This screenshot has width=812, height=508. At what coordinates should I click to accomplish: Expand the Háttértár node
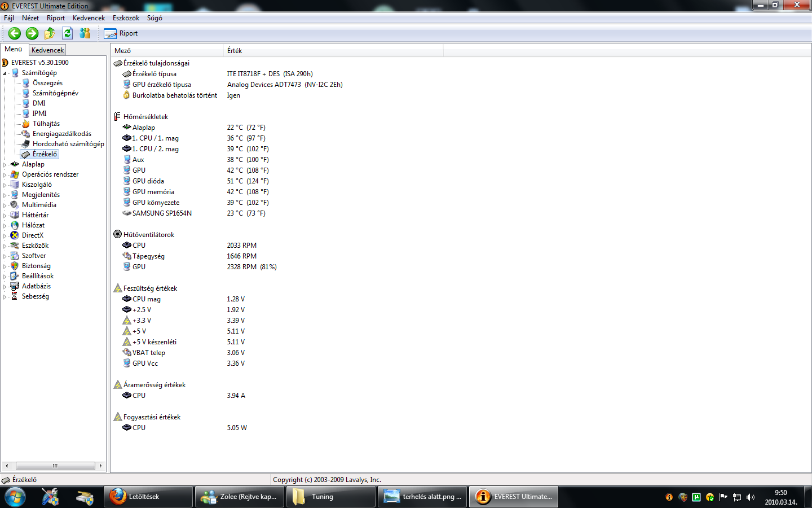coord(5,216)
